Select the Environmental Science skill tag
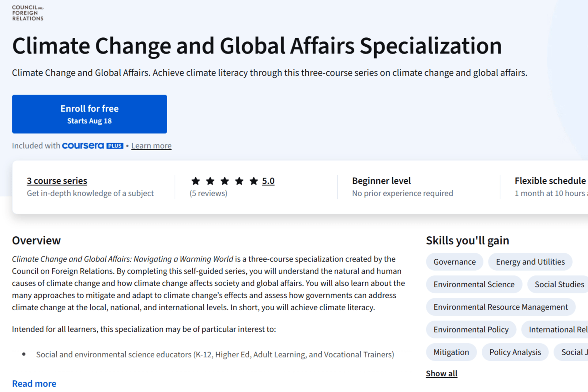This screenshot has width=588, height=392. (x=474, y=285)
